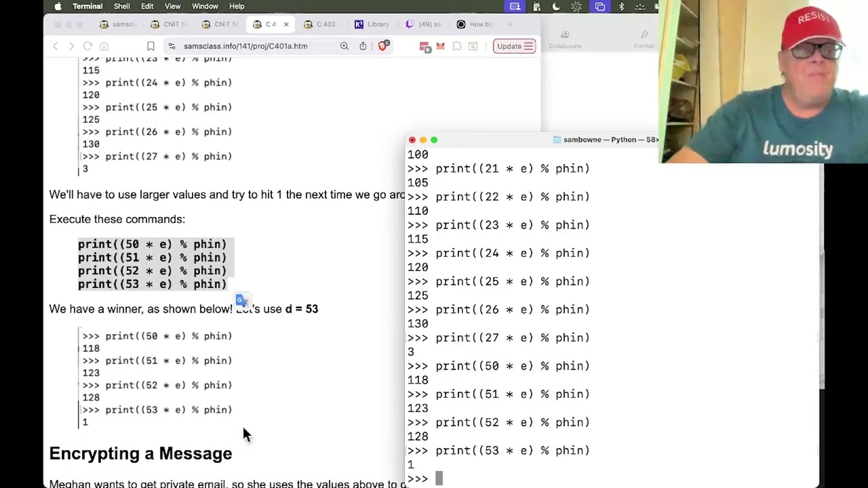Open the Terminal app menu
Screen dimensions: 868x488
pyautogui.click(x=87, y=7)
